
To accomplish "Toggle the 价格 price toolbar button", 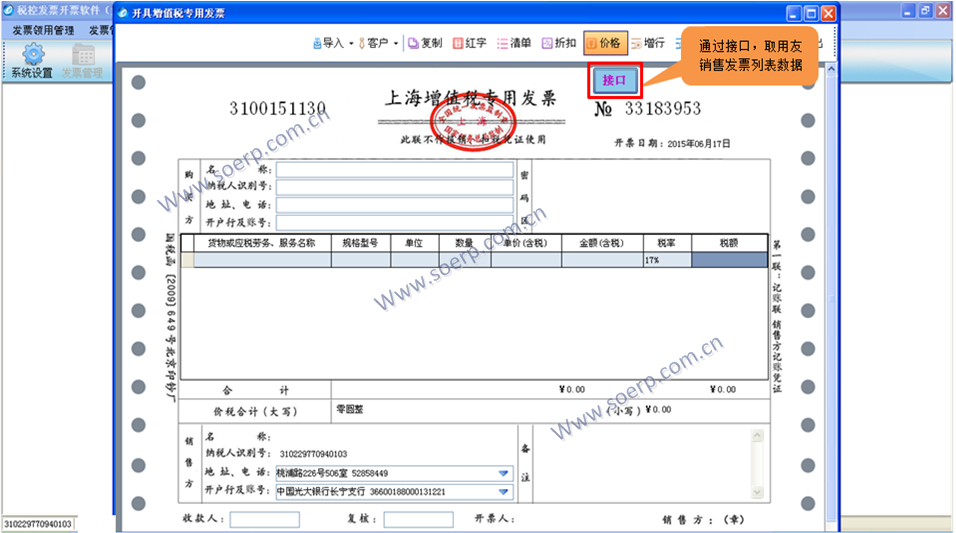I will tap(604, 43).
